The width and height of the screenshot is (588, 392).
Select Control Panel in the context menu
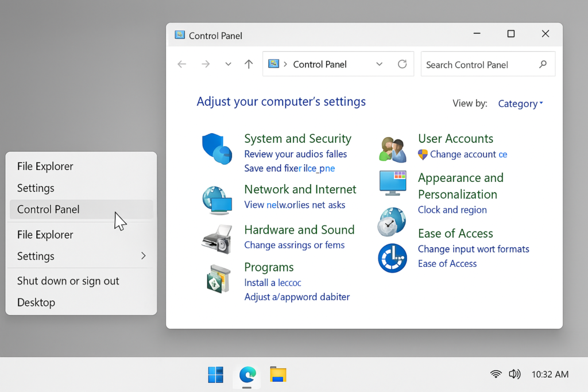tap(82, 209)
